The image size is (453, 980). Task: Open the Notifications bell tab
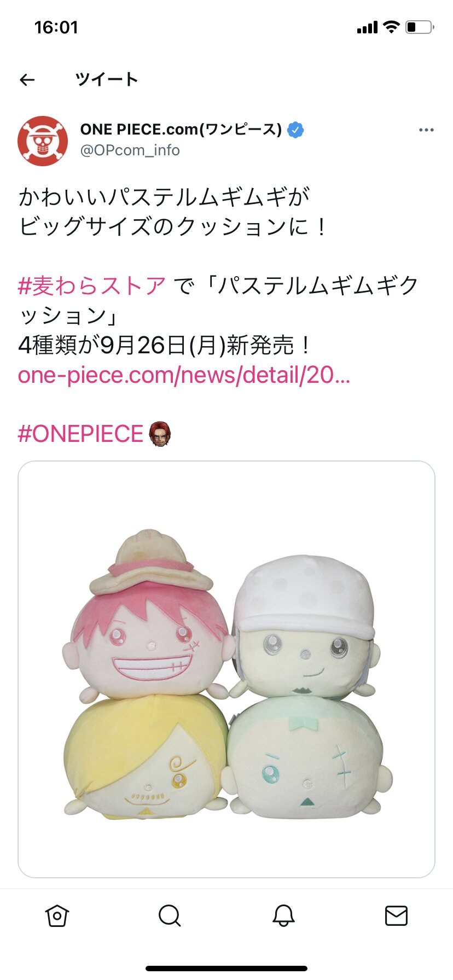(283, 915)
